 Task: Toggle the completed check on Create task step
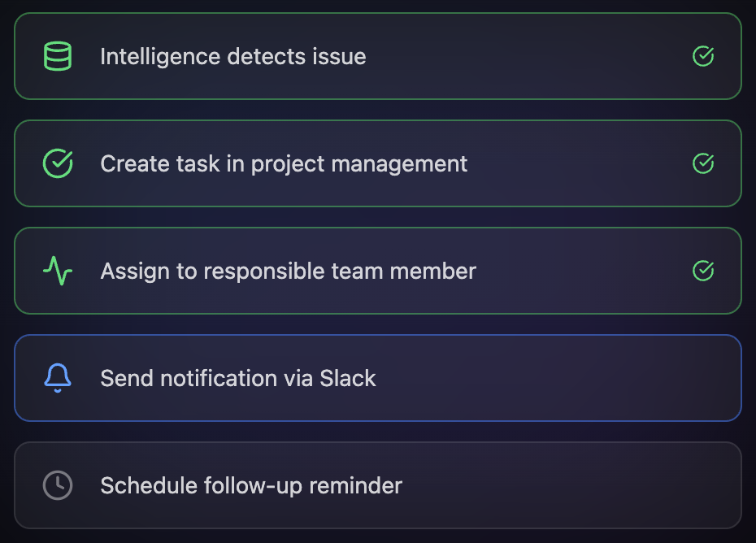tap(703, 163)
